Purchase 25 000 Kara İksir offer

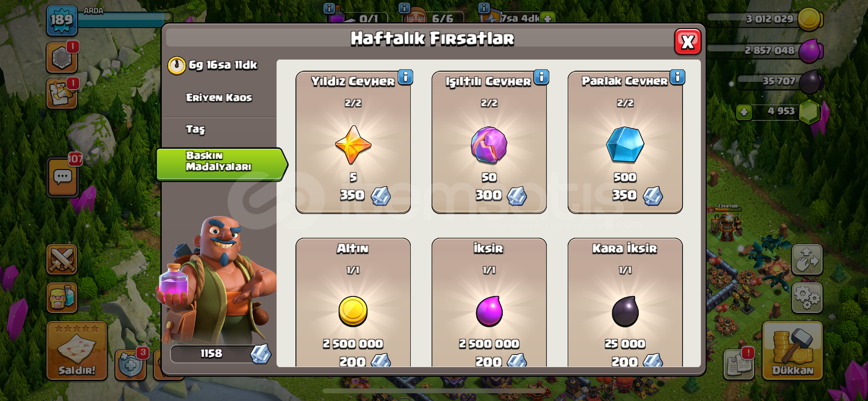625,303
